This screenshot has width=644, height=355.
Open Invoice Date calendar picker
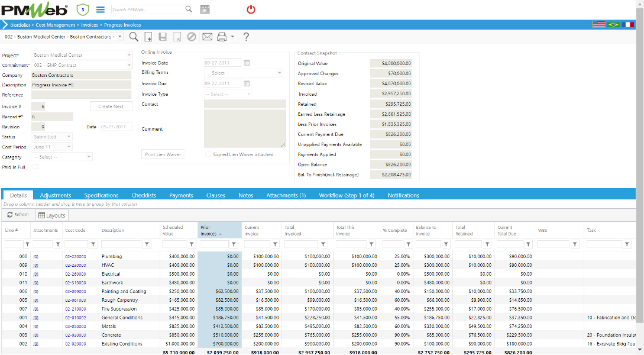[247, 63]
